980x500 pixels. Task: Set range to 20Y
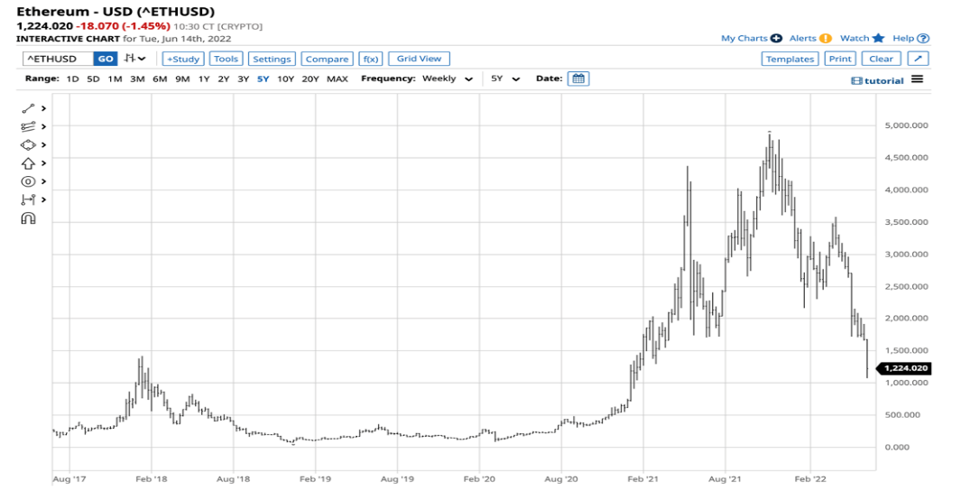tap(310, 79)
